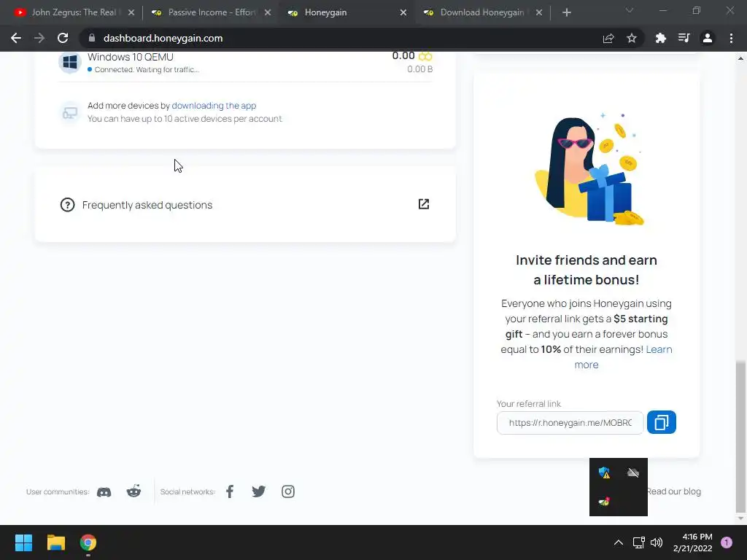This screenshot has height=560, width=747.
Task: Reload the page with the refresh icon
Action: 63,38
